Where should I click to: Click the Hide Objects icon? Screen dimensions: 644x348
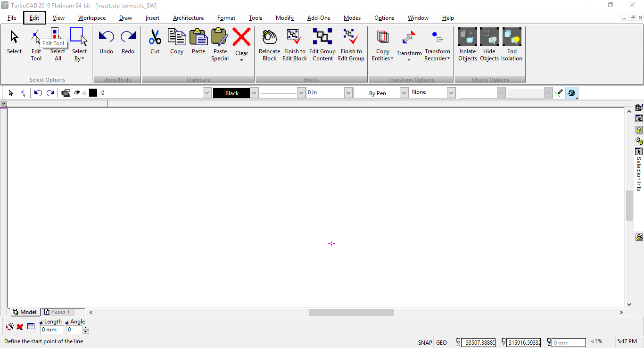click(x=489, y=37)
